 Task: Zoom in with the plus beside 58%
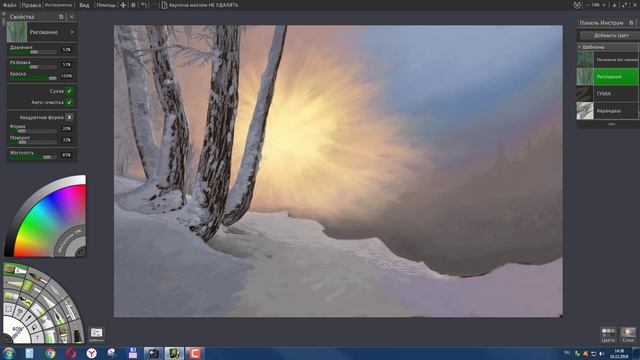coord(604,5)
